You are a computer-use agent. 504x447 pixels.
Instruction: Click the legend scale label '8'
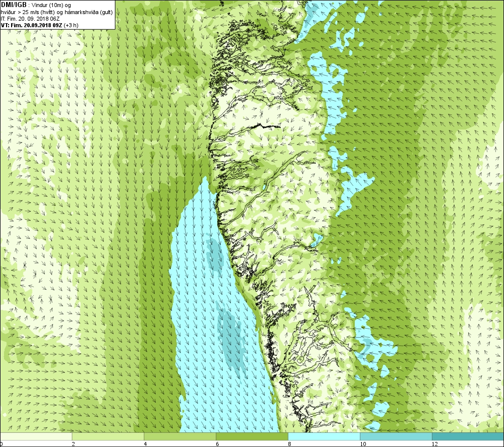[290, 444]
